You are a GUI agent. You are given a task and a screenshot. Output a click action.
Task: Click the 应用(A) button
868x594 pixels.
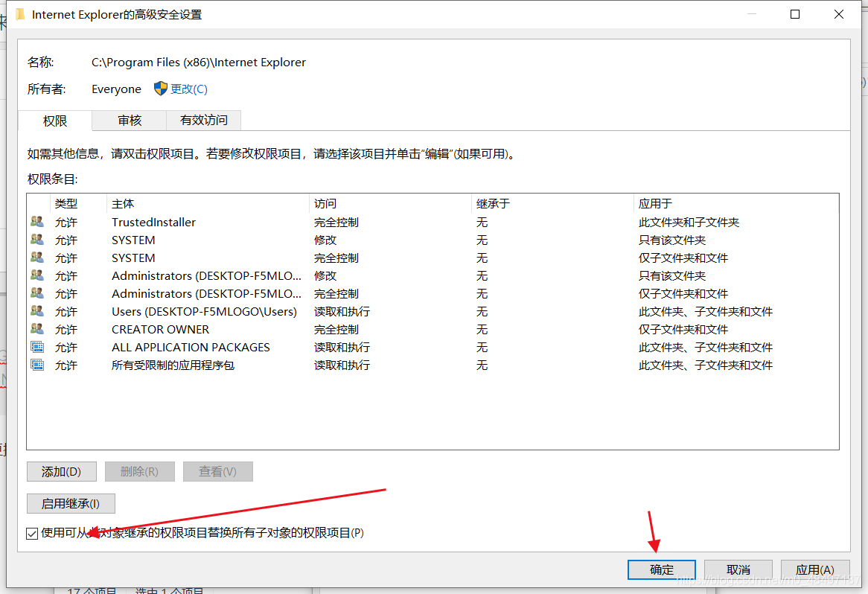click(815, 569)
